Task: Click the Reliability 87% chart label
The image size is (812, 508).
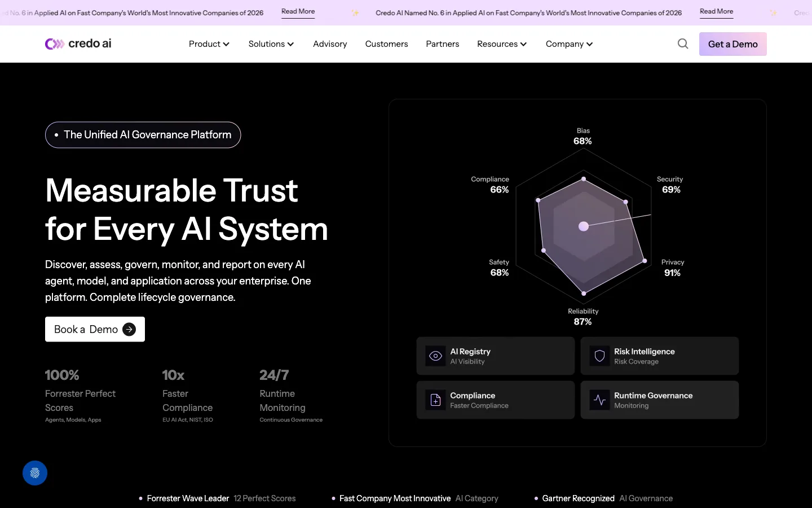Action: pos(583,317)
